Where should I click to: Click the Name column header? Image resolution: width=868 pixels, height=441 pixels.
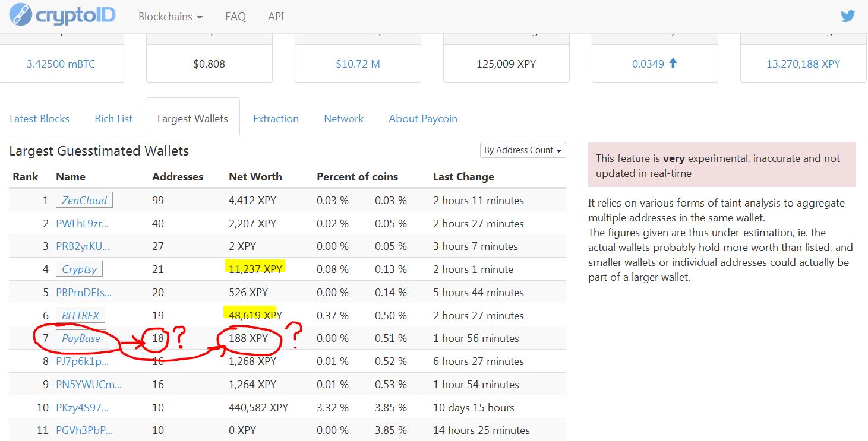coord(71,176)
